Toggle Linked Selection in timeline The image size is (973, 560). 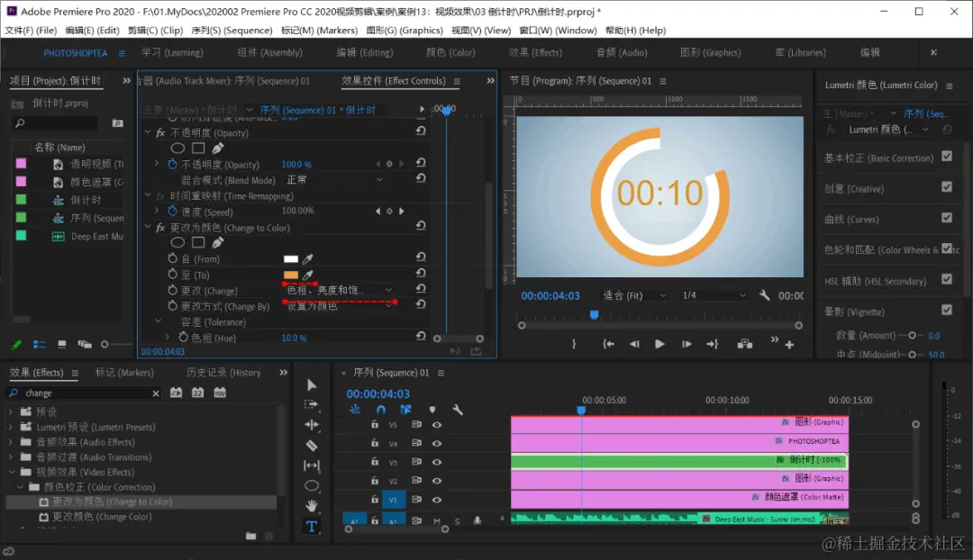[x=405, y=410]
